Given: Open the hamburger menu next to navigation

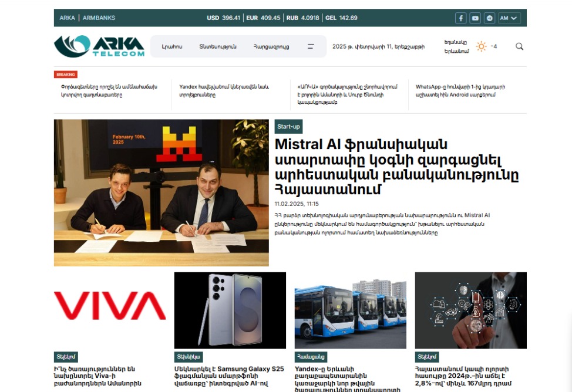Looking at the screenshot, I should coord(310,46).
